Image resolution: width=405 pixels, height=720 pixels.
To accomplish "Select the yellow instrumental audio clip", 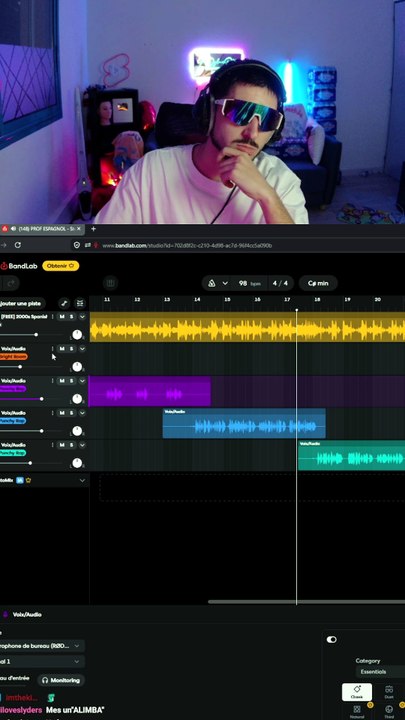I will pos(247,327).
